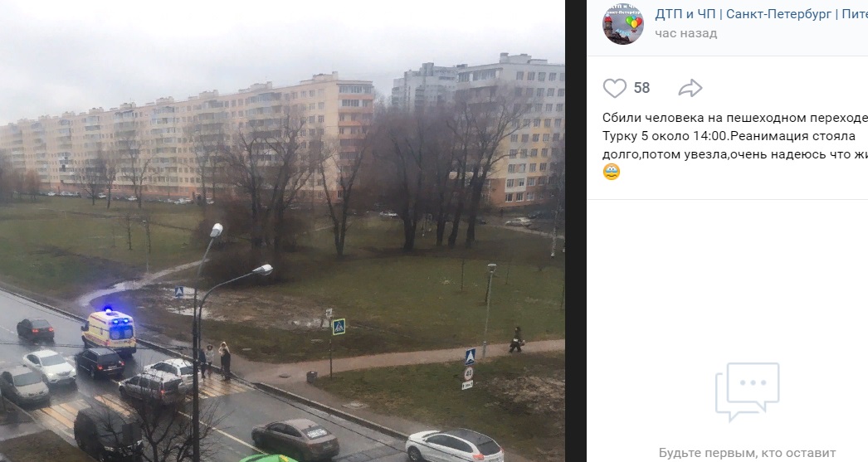Open the ДТП и ЧП Санкт-Петербург community page

point(761,14)
